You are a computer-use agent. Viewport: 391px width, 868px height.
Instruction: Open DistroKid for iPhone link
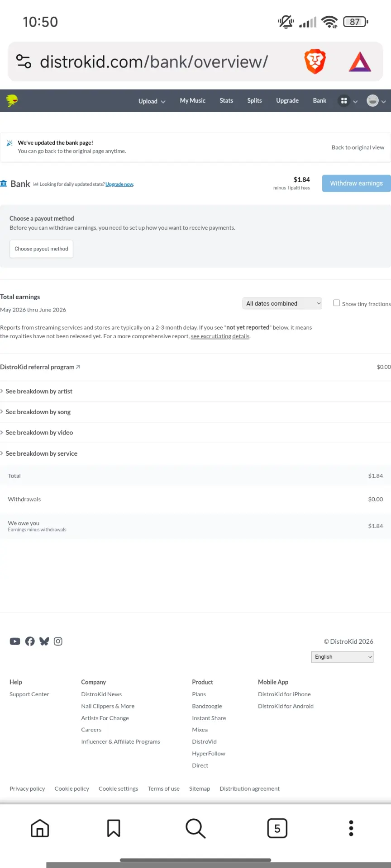pyautogui.click(x=284, y=694)
